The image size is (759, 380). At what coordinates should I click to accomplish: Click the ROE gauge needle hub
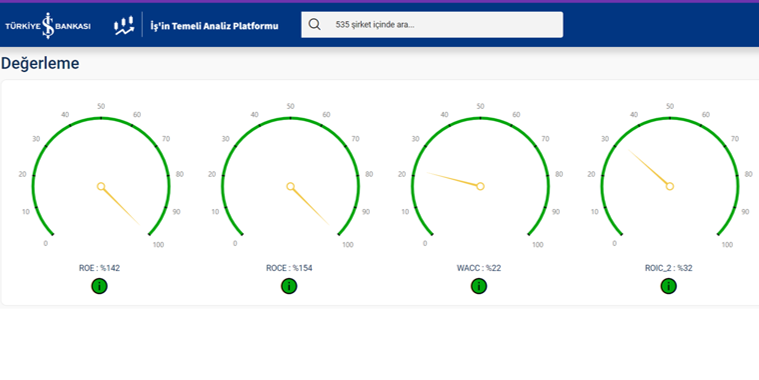(101, 186)
